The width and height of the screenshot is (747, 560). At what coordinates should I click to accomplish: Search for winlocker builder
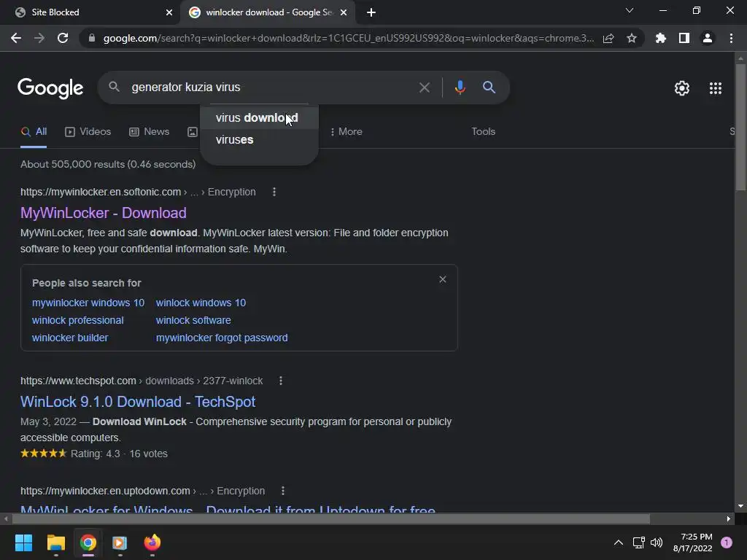70,338
